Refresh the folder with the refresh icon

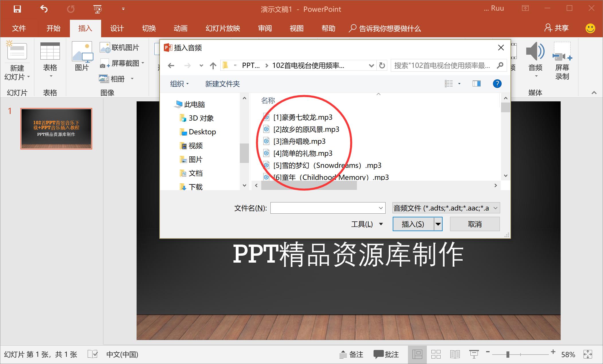click(x=382, y=65)
